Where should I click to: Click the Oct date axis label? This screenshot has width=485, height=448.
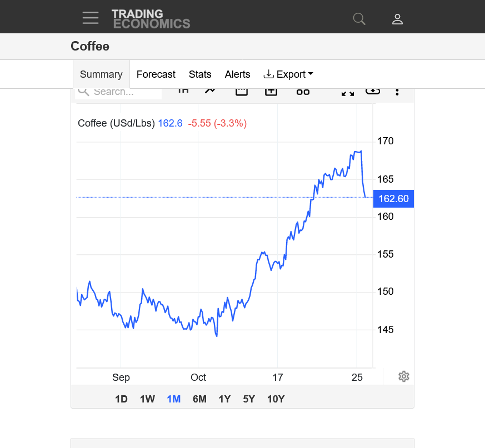click(198, 377)
